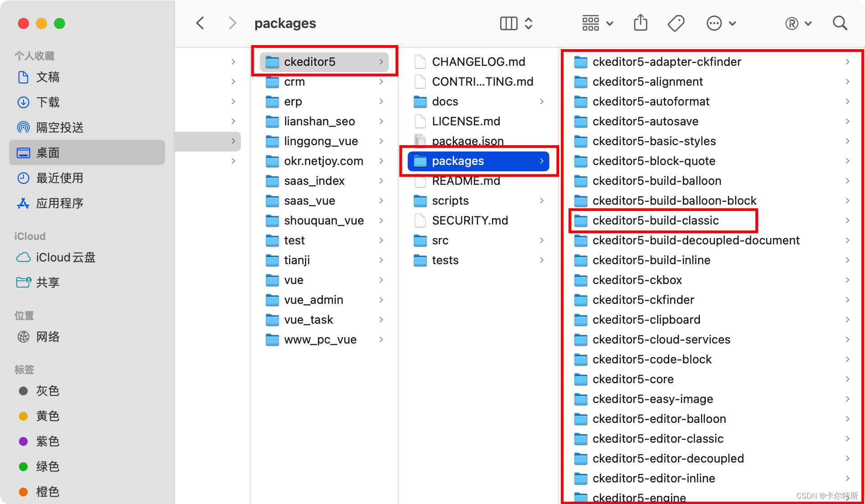
Task: Select ckeditor5-adapter-ckfinder folder
Action: coord(713,62)
